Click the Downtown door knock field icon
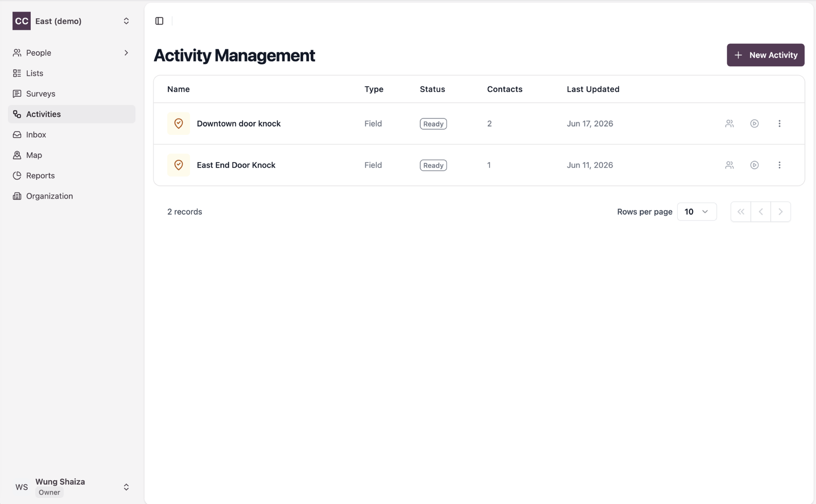 coord(179,124)
